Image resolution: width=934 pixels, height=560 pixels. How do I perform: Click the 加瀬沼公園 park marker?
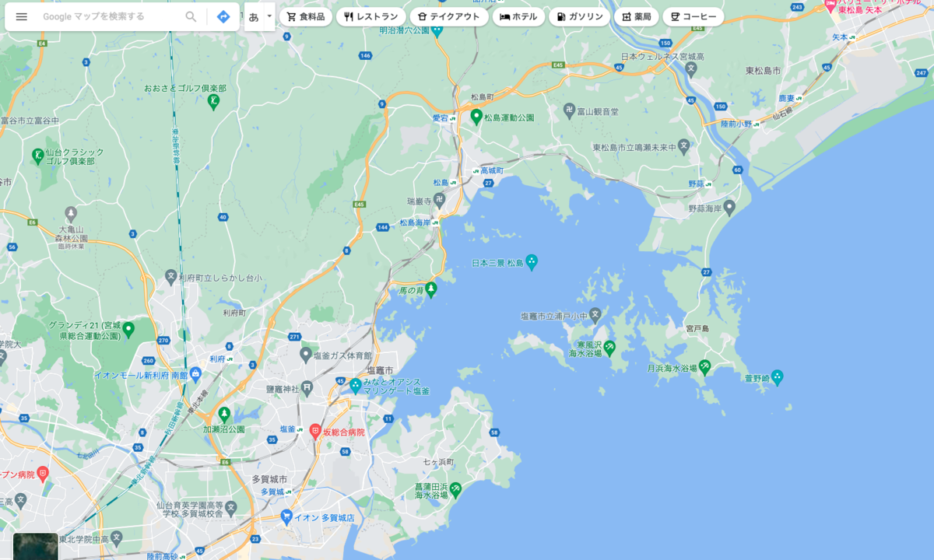[224, 415]
